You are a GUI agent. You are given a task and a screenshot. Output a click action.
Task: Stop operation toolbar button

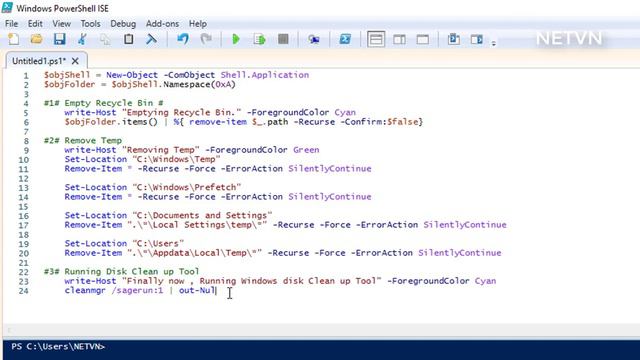coord(283,39)
